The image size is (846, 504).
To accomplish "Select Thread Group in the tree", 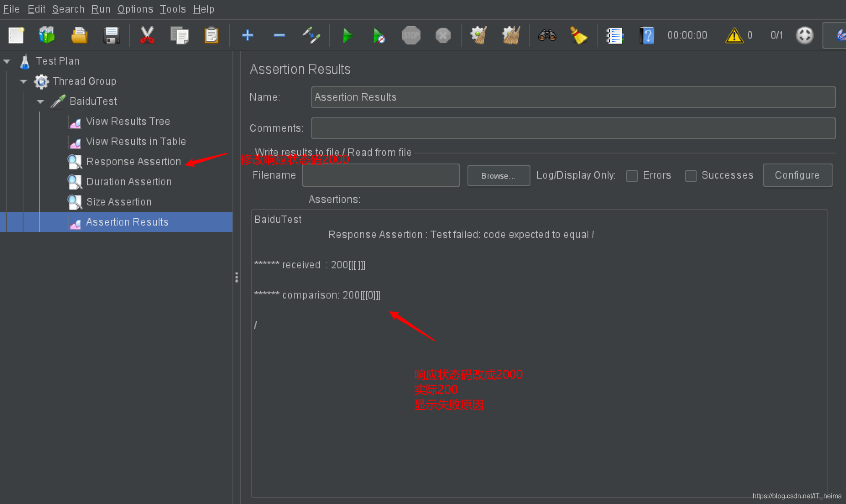I will (84, 81).
